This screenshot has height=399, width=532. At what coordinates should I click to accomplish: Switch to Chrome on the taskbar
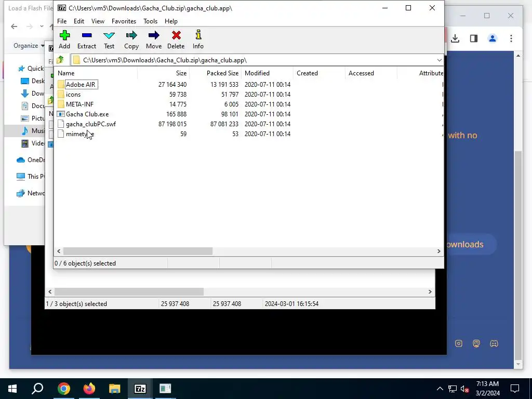tap(64, 389)
